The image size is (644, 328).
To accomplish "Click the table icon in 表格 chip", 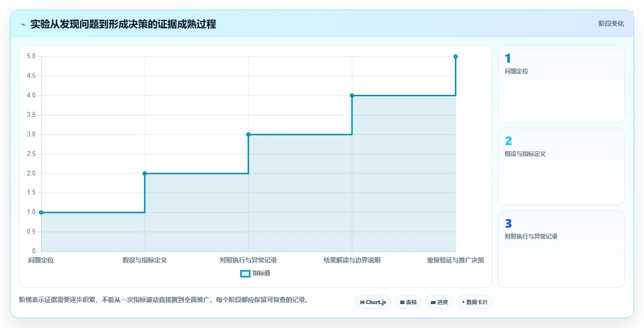I will pyautogui.click(x=402, y=303).
